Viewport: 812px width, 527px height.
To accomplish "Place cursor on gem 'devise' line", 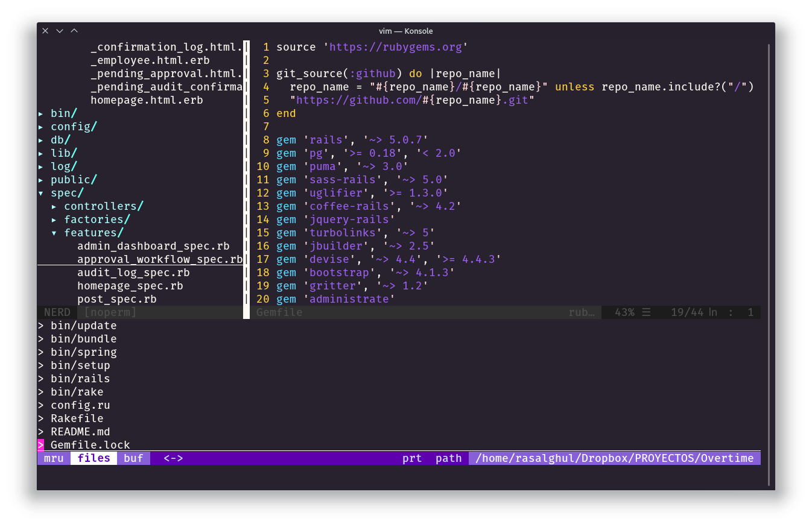I will pyautogui.click(x=389, y=259).
